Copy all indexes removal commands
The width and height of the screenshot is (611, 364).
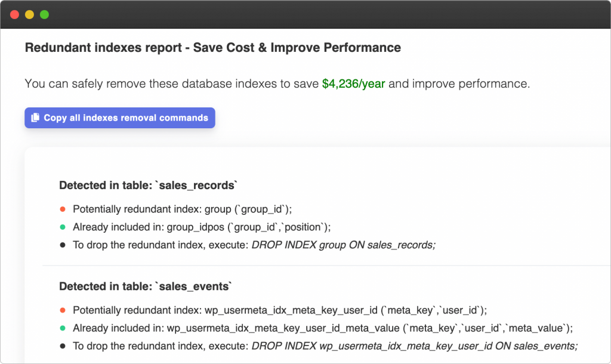(x=119, y=118)
